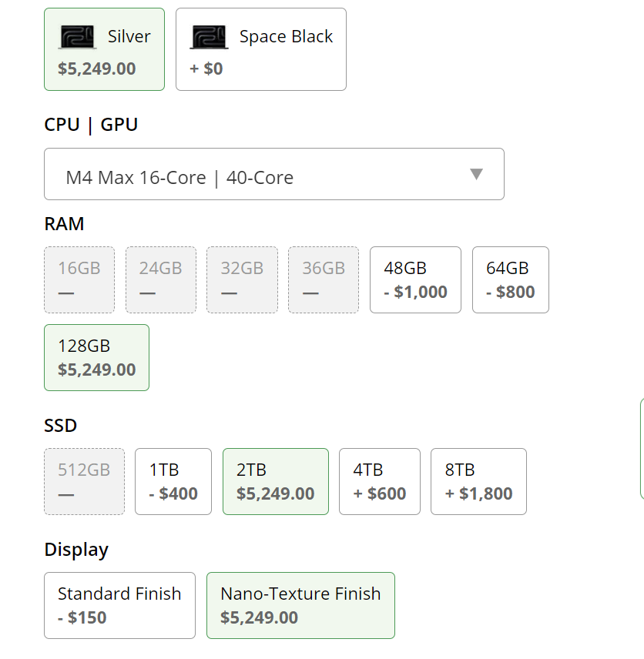This screenshot has width=644, height=659.
Task: Choose the 128GB RAM option
Action: click(97, 358)
